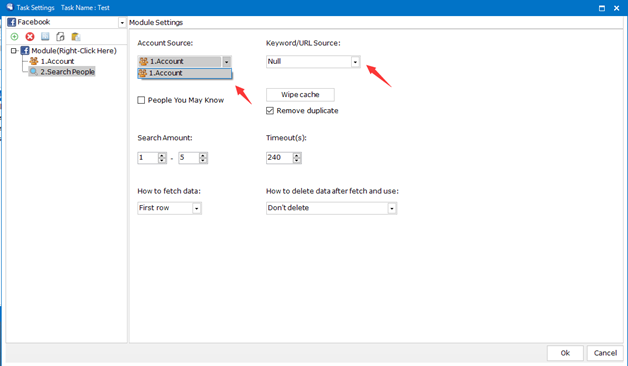Click the Timeout(s) value field
The width and height of the screenshot is (628, 366).
pos(279,158)
